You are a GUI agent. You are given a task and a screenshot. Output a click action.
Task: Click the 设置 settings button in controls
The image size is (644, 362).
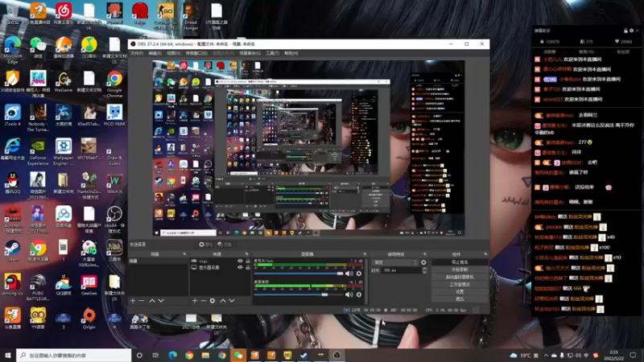coord(460,292)
